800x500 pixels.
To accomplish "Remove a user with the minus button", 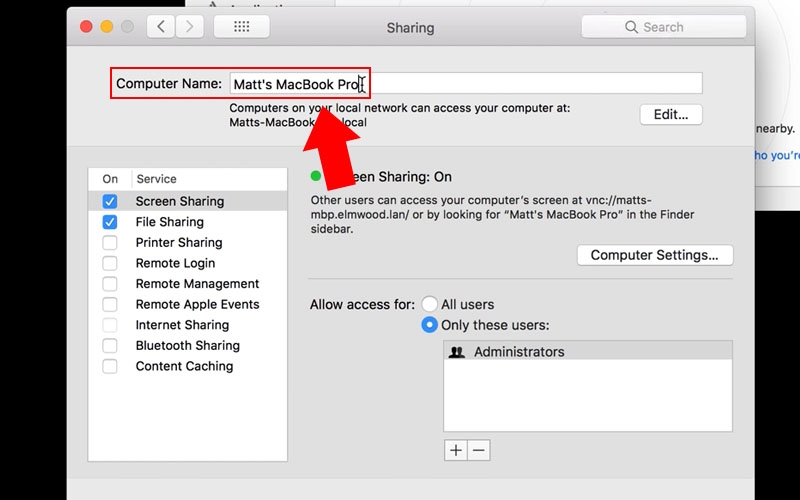I will 479,450.
